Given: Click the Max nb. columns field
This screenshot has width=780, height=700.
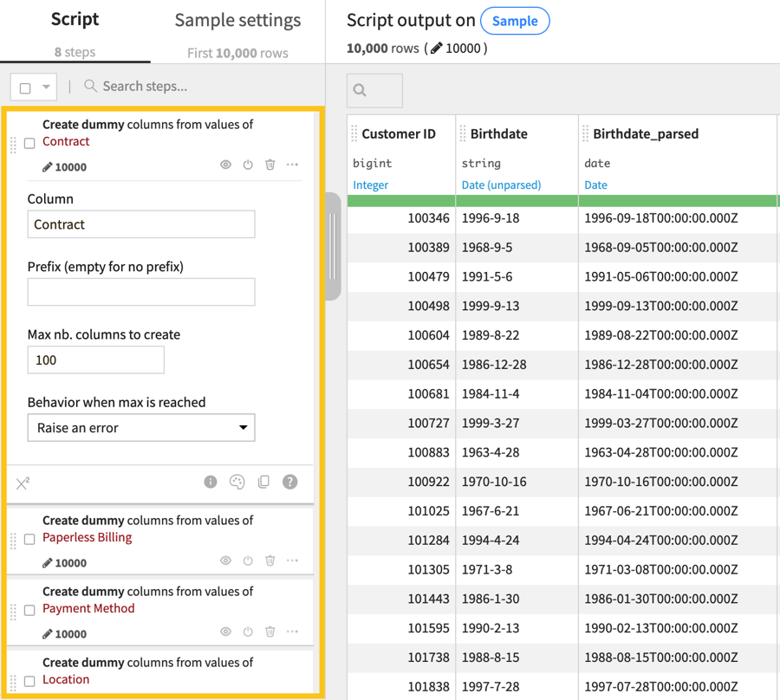Looking at the screenshot, I should [95, 360].
